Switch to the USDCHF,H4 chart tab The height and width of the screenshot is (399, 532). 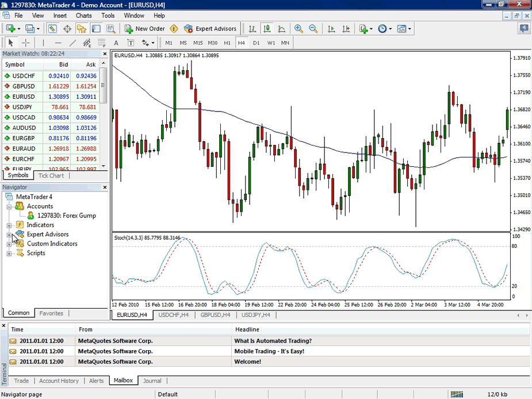(173, 315)
